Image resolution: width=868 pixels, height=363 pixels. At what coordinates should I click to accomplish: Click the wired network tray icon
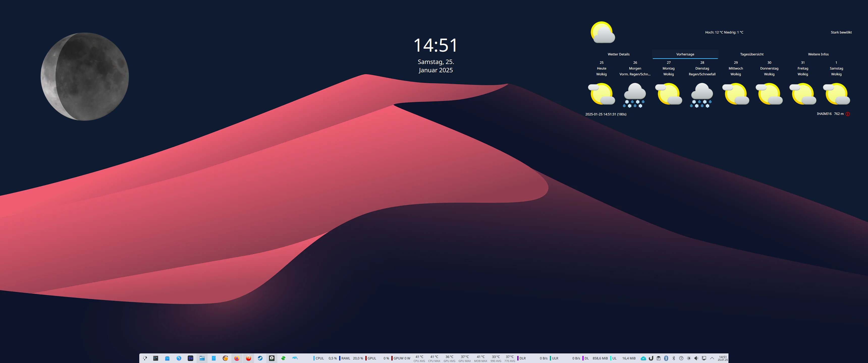[704, 358]
